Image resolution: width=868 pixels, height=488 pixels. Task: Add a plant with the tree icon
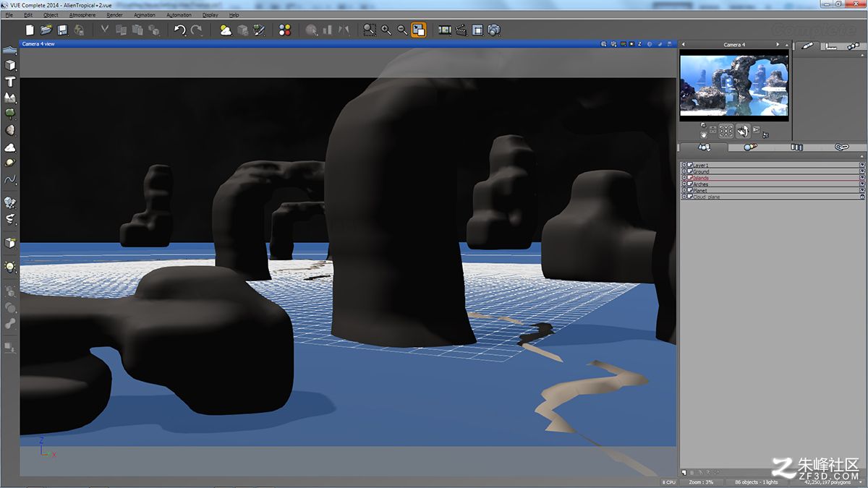click(10, 114)
